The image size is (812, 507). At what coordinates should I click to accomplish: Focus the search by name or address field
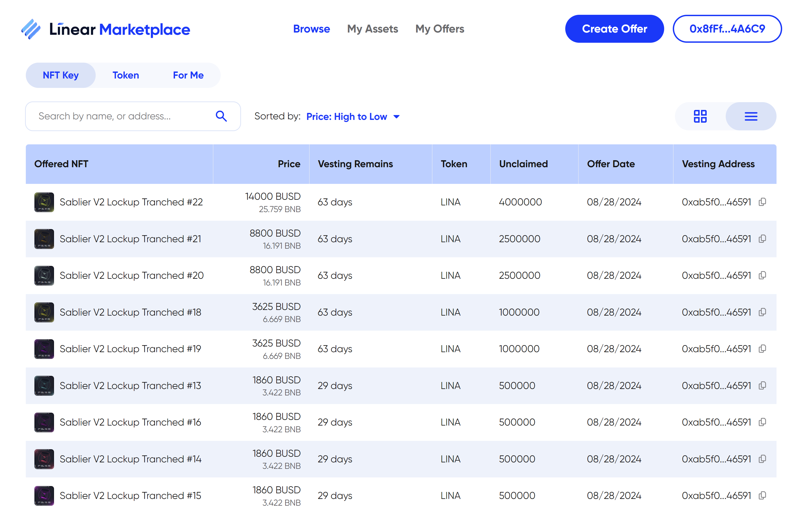tap(133, 116)
